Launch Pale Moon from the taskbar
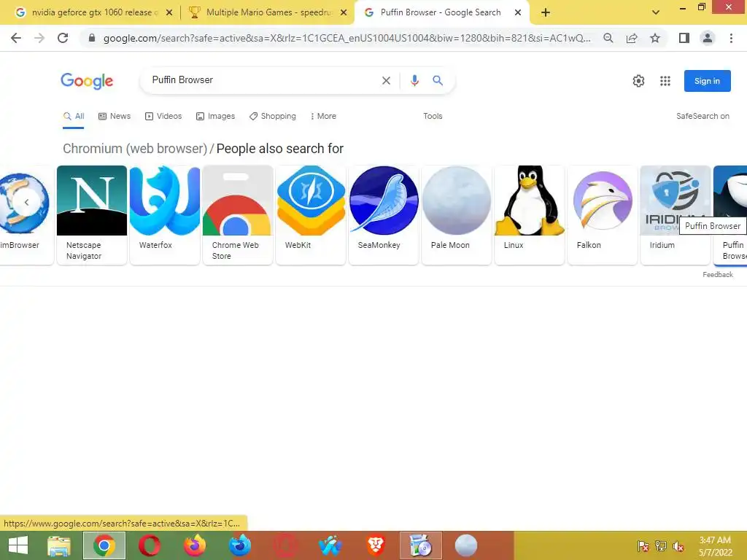The width and height of the screenshot is (747, 560). (466, 545)
